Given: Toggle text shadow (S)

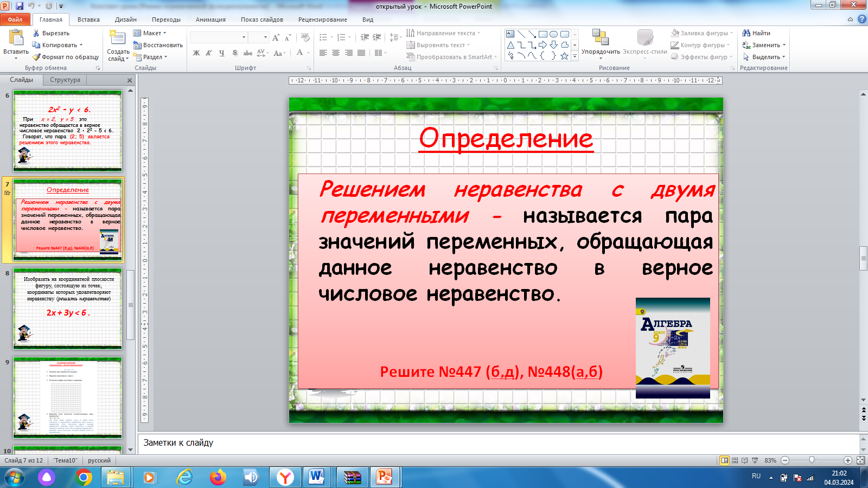Looking at the screenshot, I should [x=235, y=53].
